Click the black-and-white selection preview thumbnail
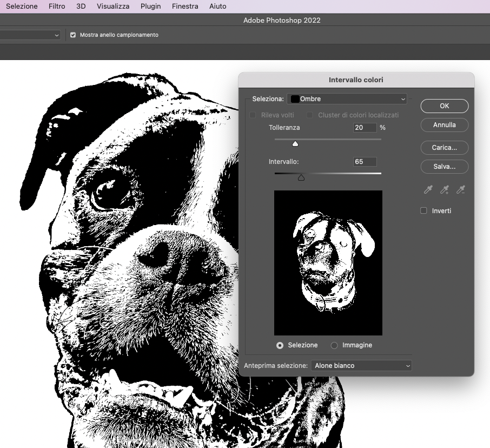 pyautogui.click(x=328, y=262)
